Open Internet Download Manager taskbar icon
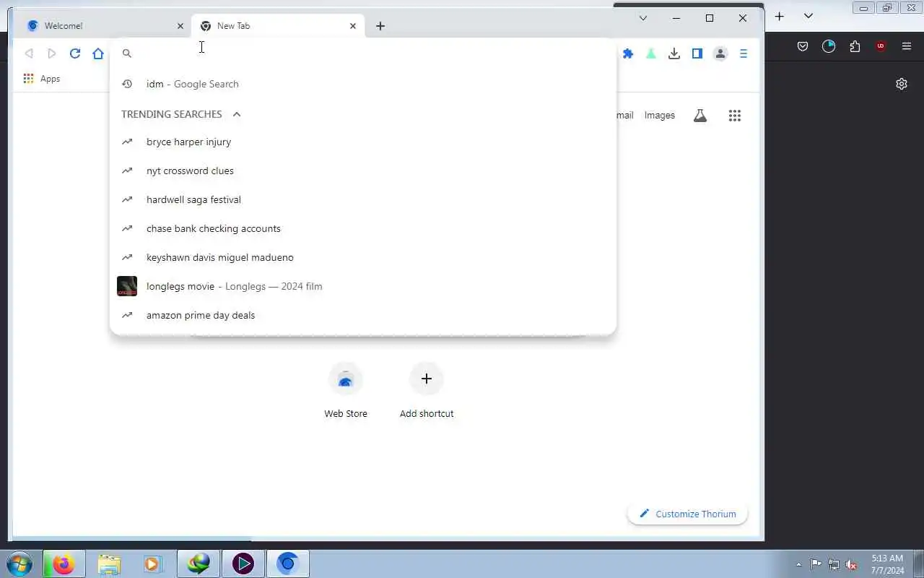This screenshot has height=578, width=924. pos(199,564)
